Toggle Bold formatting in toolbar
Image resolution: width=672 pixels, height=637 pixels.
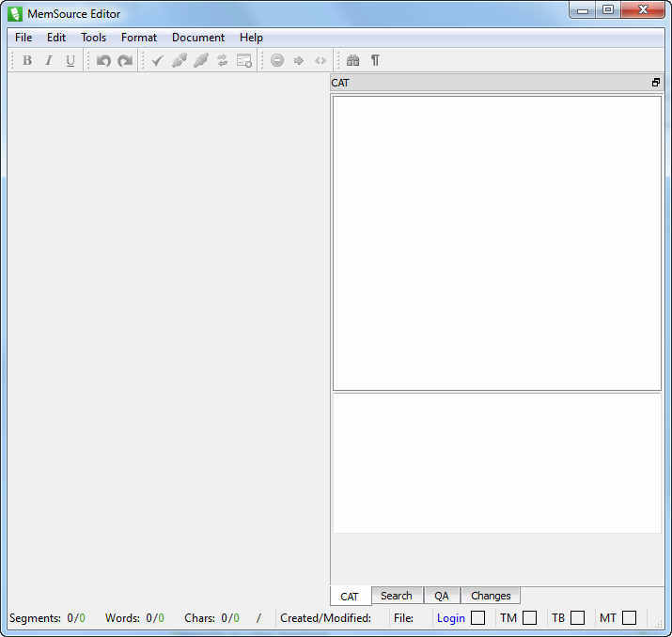[x=27, y=60]
